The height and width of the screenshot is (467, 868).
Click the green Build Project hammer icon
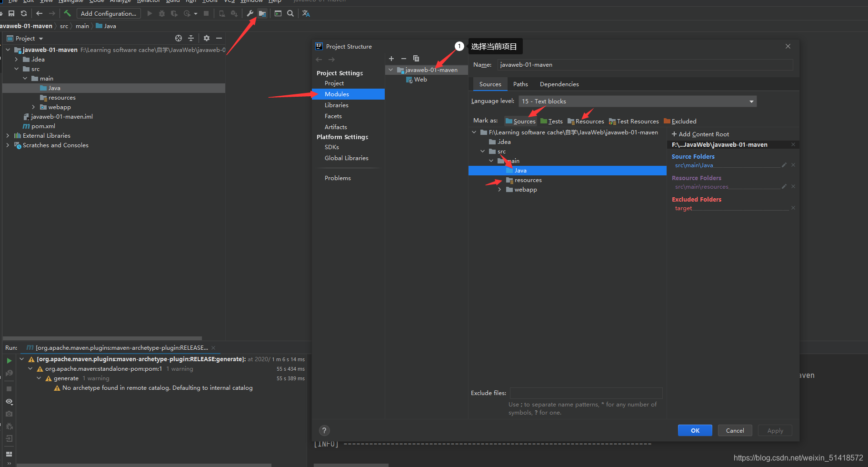point(67,13)
